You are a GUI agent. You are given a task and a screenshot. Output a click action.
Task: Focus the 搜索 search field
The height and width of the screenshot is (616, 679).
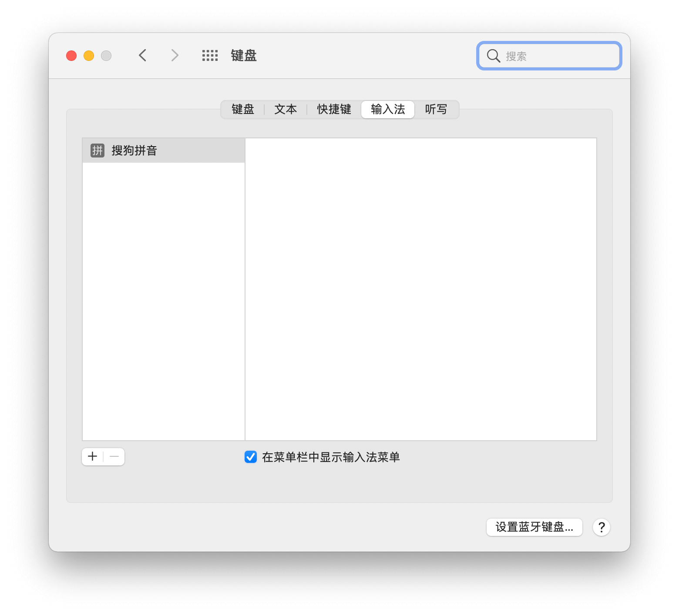point(549,56)
